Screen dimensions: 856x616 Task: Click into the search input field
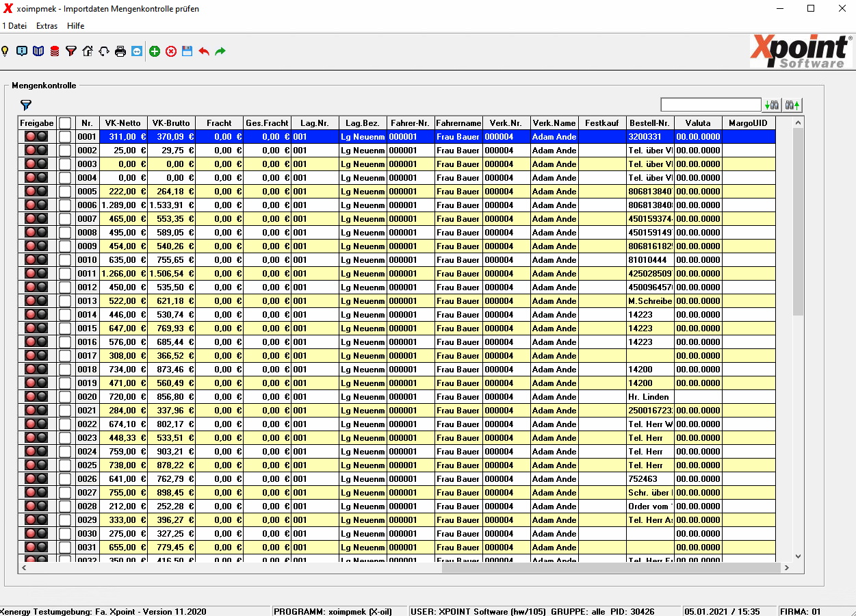[x=711, y=105]
